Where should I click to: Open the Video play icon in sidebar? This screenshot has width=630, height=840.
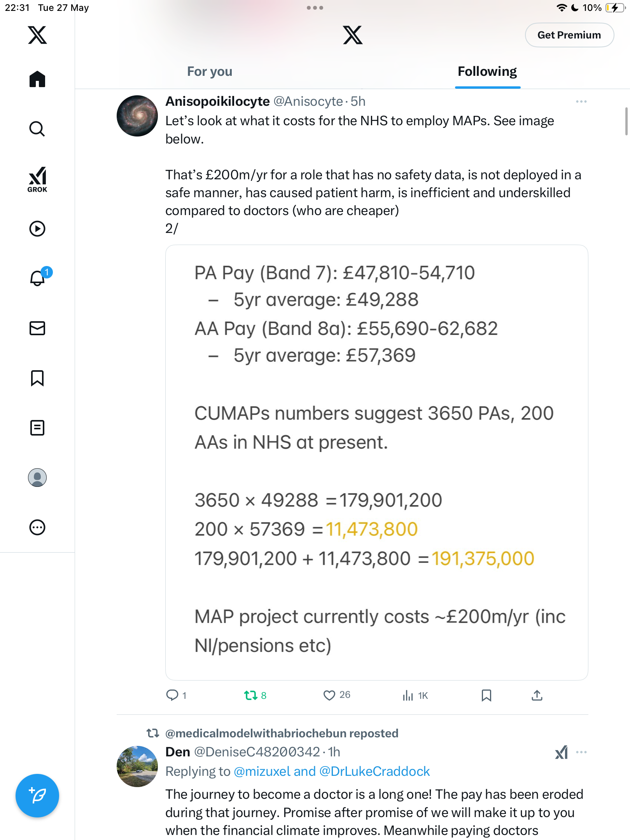pyautogui.click(x=37, y=229)
